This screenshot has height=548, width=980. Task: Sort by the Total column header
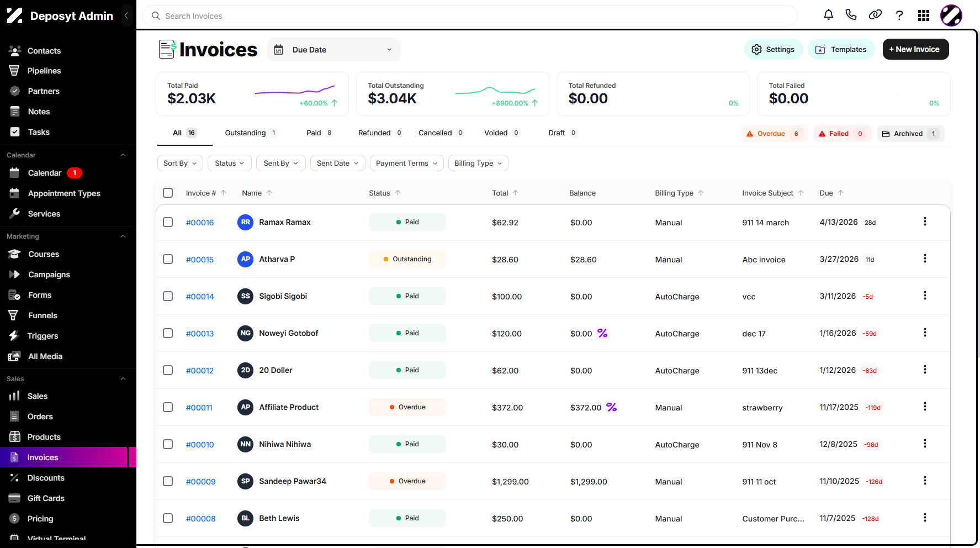point(505,193)
